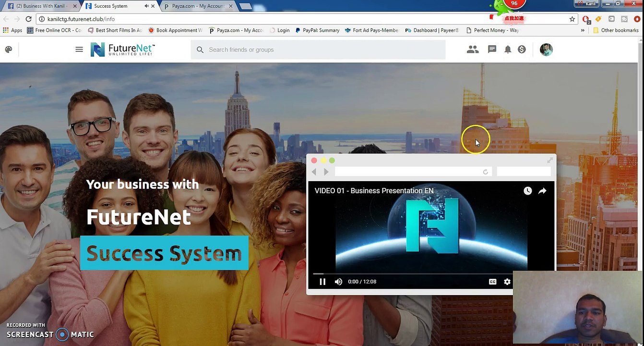Open the dollar wallet icon
Viewport: 644px width, 346px height.
pyautogui.click(x=522, y=49)
